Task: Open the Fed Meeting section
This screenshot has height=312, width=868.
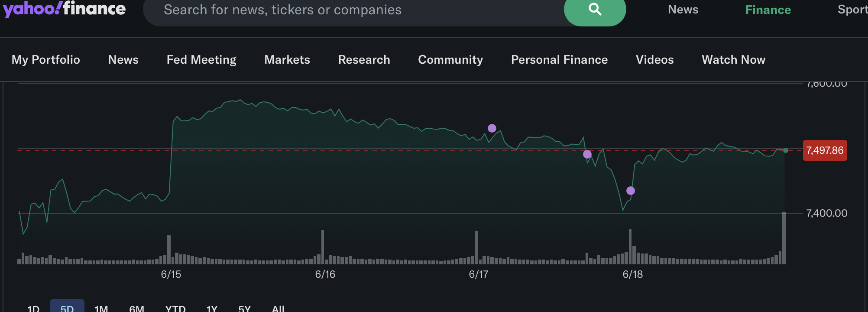Action: pyautogui.click(x=201, y=60)
